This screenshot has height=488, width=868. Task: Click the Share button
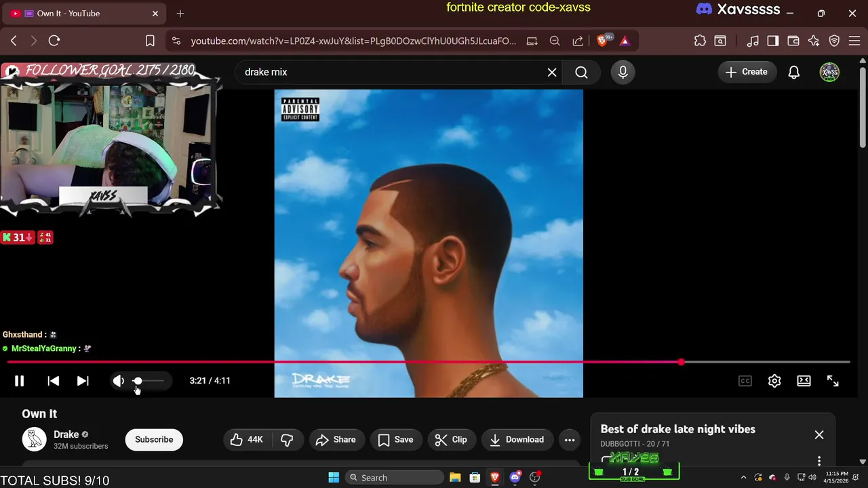tap(336, 440)
